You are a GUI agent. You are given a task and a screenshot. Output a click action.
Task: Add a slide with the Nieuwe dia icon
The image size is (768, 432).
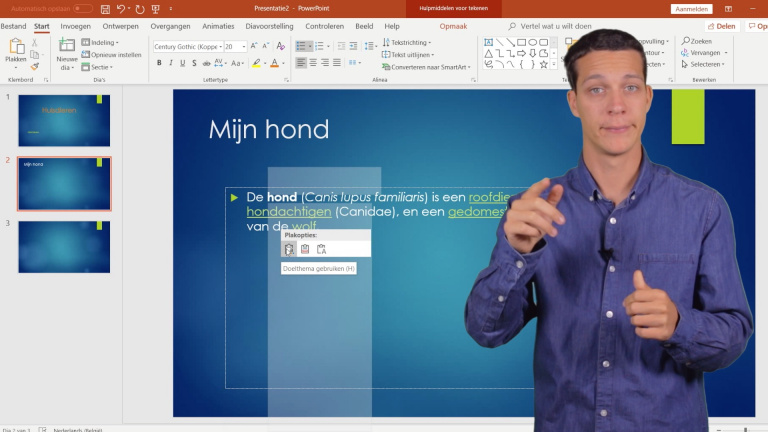(67, 46)
